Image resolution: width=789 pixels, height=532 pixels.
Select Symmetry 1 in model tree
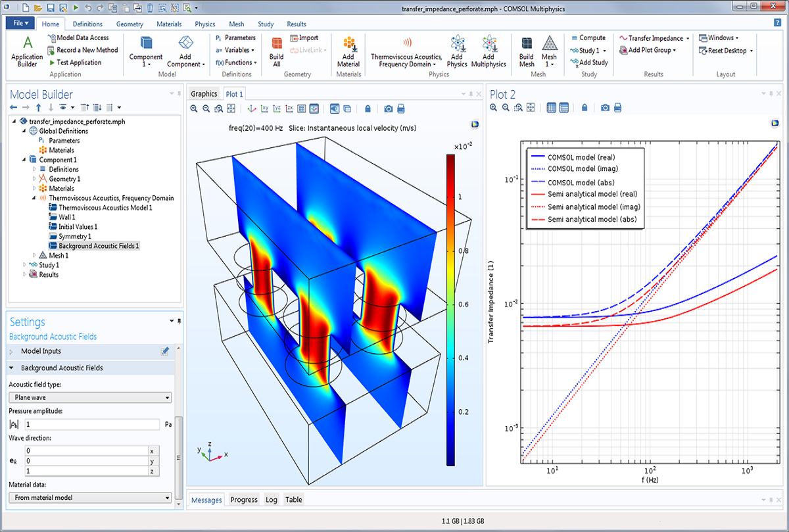[x=70, y=236]
